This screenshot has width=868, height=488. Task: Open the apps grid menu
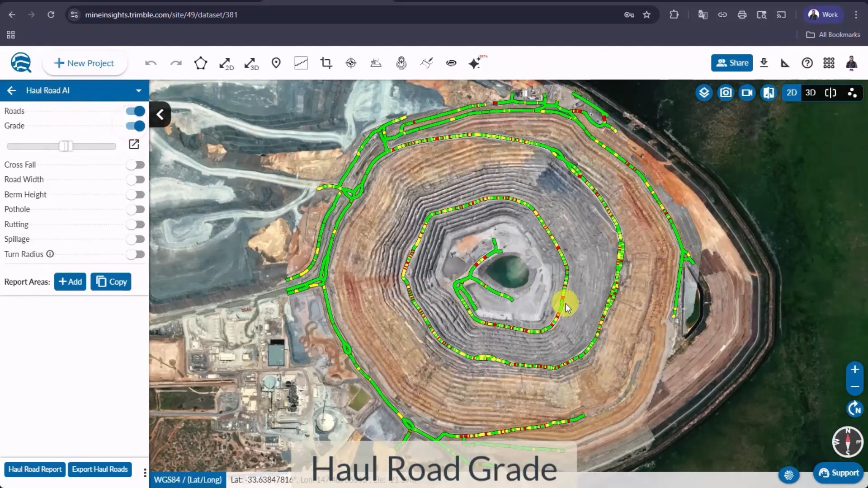(829, 63)
